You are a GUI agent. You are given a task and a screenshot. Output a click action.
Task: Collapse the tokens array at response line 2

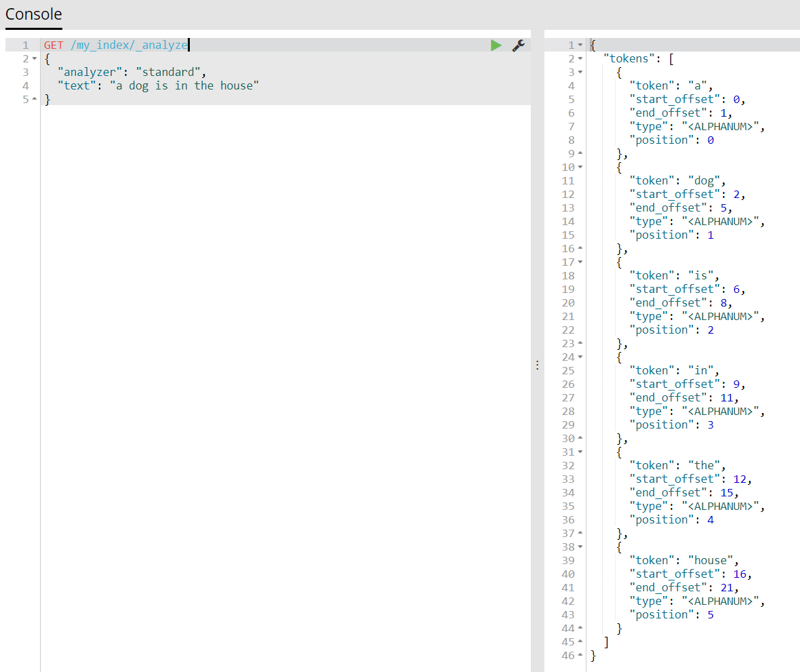point(580,59)
